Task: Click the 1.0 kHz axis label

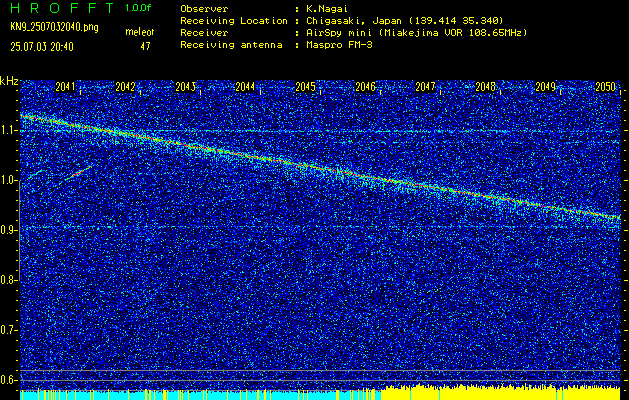Action: point(9,181)
